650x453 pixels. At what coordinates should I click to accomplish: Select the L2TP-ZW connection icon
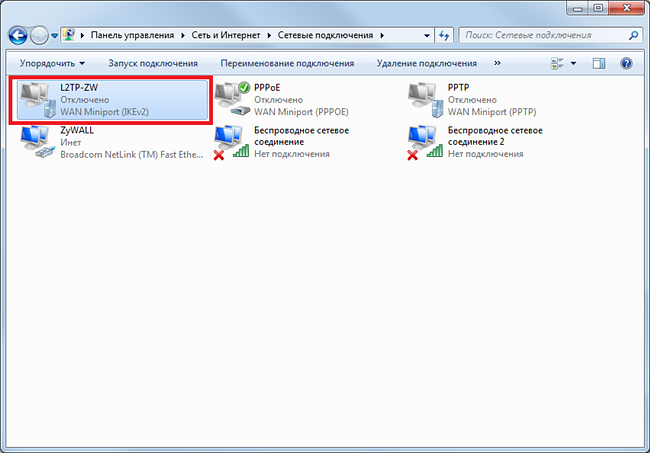coord(38,100)
